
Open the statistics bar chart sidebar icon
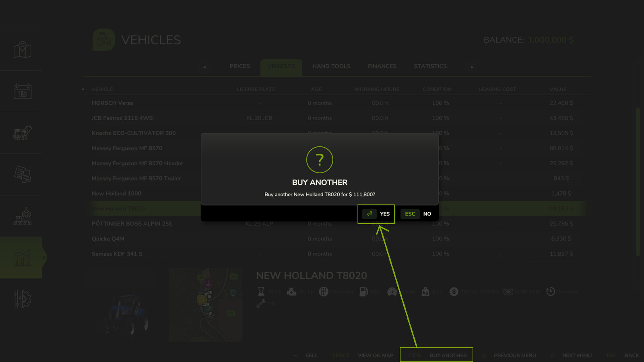(x=23, y=258)
